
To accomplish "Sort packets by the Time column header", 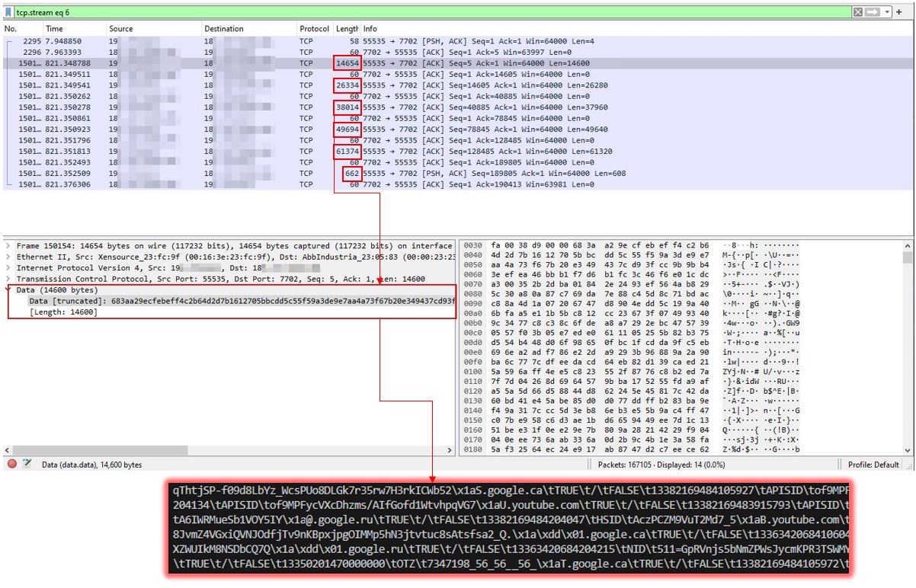I will click(x=54, y=29).
